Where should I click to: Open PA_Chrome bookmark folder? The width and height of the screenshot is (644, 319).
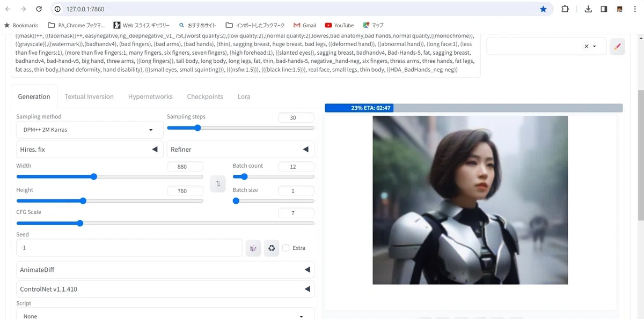76,25
